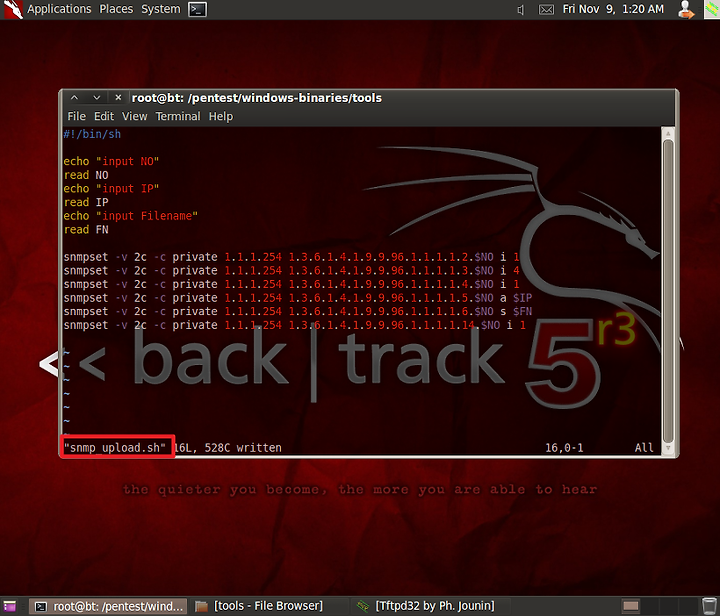Launch terminal from top panel icon
720x616 pixels.
(197, 9)
